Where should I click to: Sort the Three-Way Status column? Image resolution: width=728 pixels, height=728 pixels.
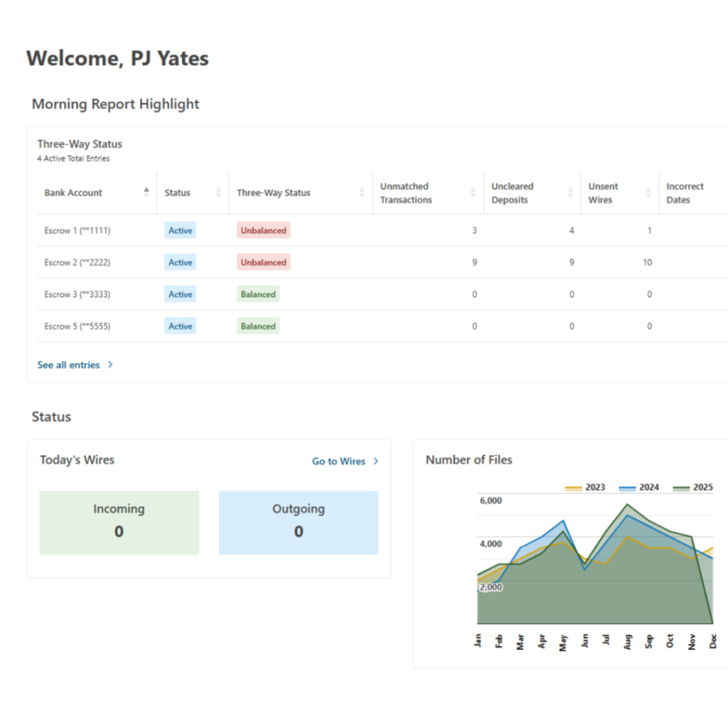pyautogui.click(x=360, y=192)
